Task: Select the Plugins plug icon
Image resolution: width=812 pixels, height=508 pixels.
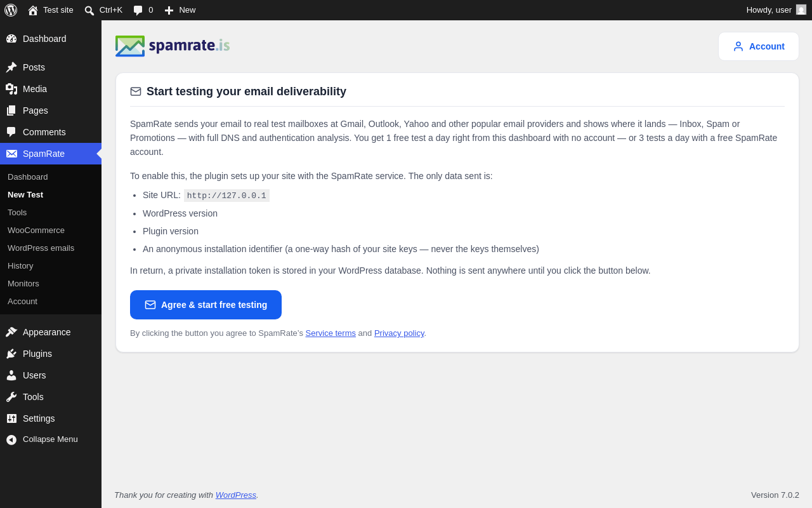Action: click(11, 354)
